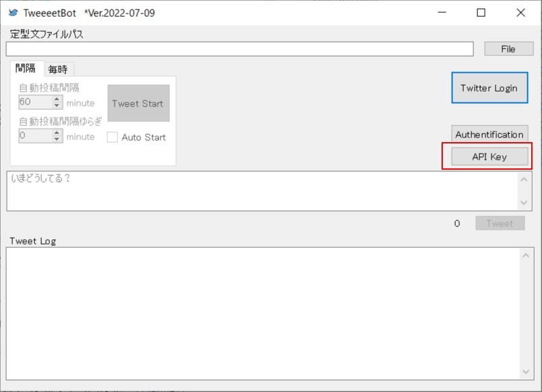Image resolution: width=542 pixels, height=392 pixels.
Task: Click inside the Tweet Log area
Action: (x=263, y=314)
